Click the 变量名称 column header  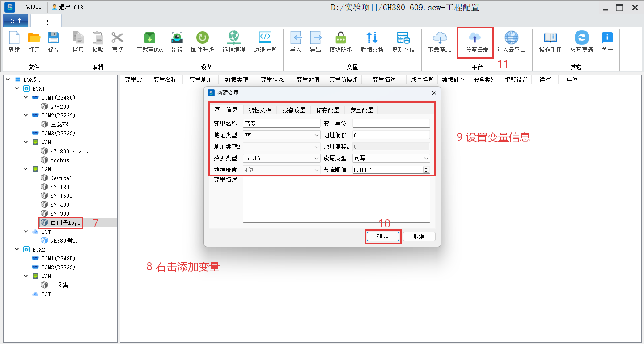tap(165, 80)
